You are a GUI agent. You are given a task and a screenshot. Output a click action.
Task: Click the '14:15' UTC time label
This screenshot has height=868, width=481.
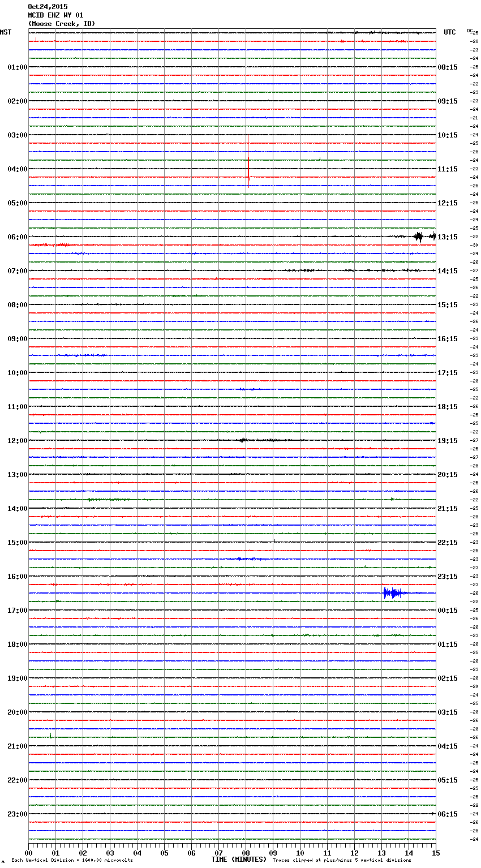(448, 271)
